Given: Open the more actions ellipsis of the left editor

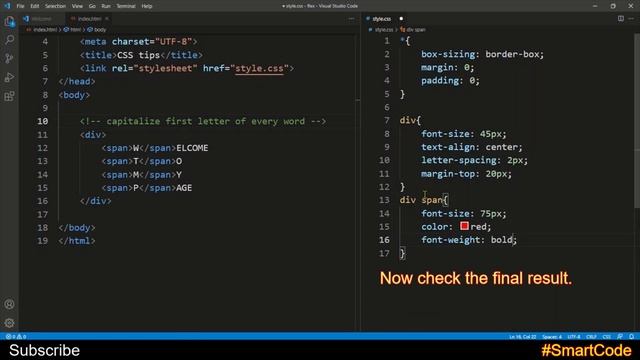Looking at the screenshot, I should (x=351, y=19).
